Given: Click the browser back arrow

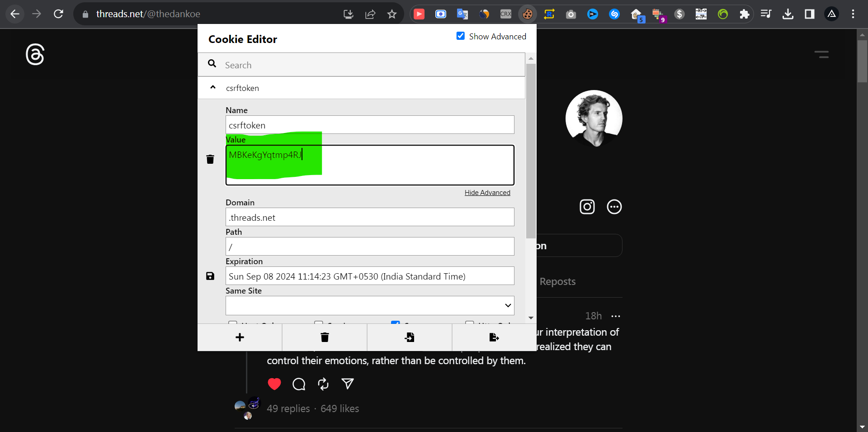Looking at the screenshot, I should click(15, 14).
